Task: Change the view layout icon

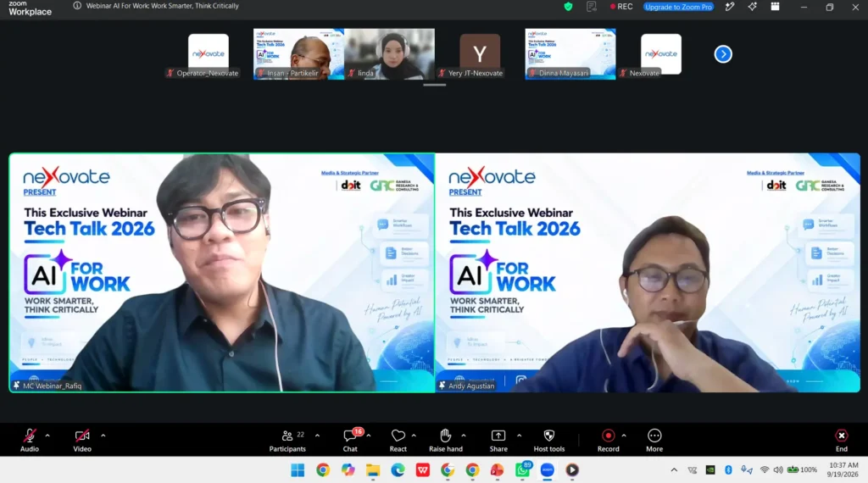Action: 775,7
